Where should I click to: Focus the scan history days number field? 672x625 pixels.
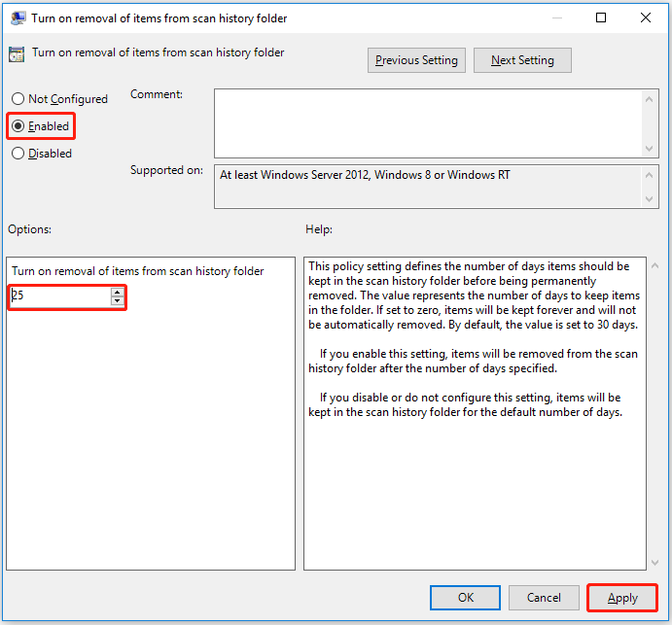click(60, 296)
